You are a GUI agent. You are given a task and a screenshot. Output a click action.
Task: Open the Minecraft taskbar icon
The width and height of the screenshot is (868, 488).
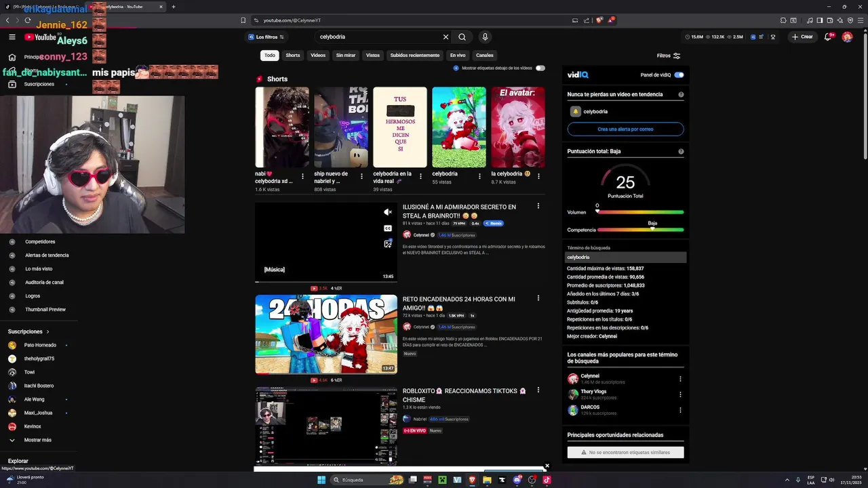442,480
